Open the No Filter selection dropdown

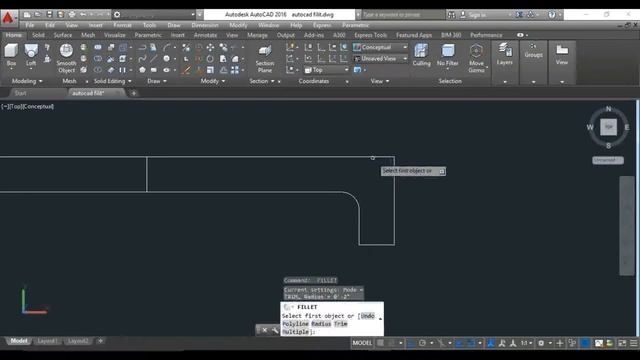pos(448,55)
